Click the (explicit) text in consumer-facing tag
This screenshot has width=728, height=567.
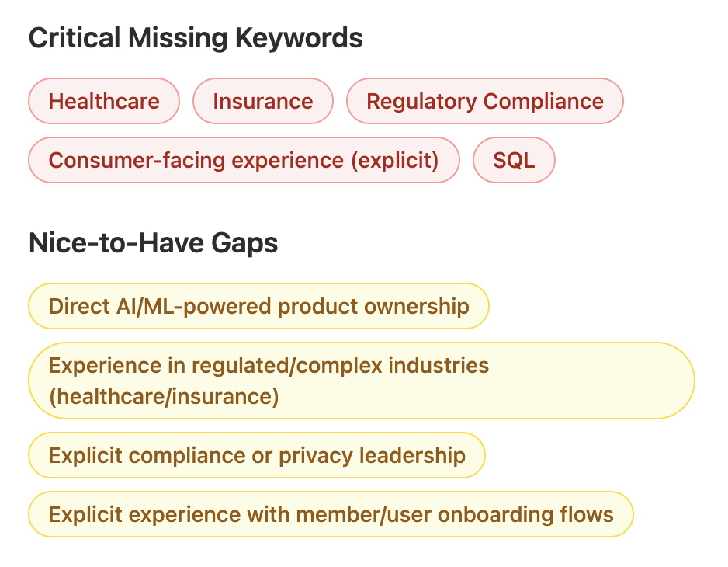pyautogui.click(x=394, y=161)
